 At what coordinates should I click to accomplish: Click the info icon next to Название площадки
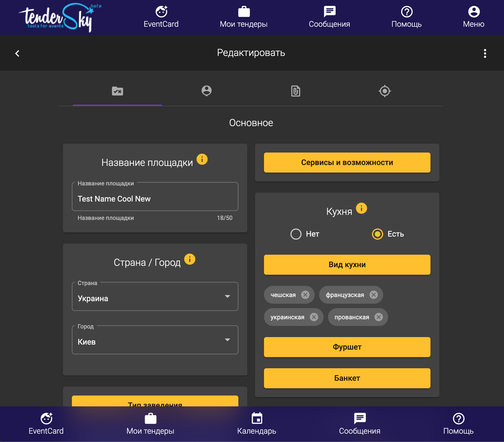pos(202,159)
